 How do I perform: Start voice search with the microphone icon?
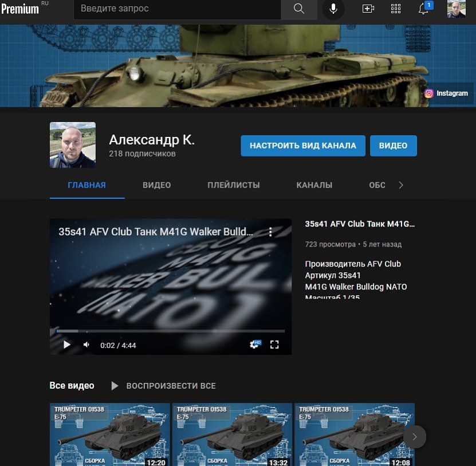[x=333, y=9]
